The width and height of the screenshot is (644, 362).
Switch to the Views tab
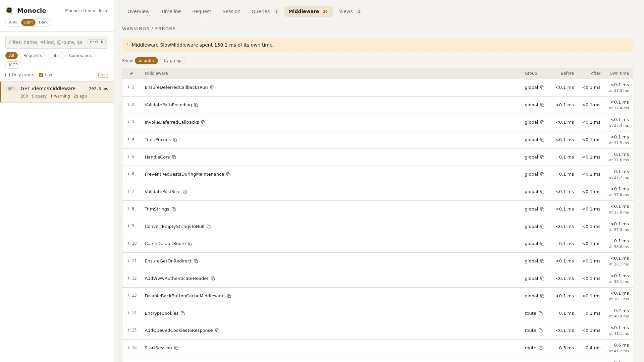pos(350,11)
